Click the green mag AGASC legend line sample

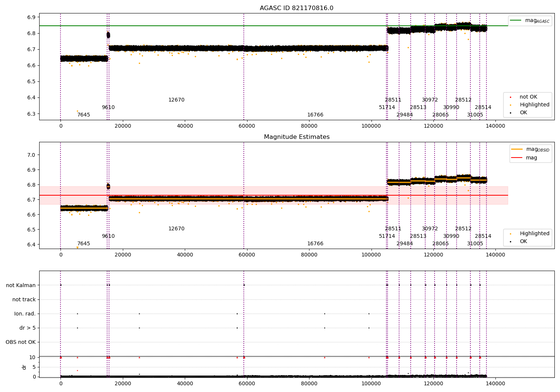pos(516,21)
